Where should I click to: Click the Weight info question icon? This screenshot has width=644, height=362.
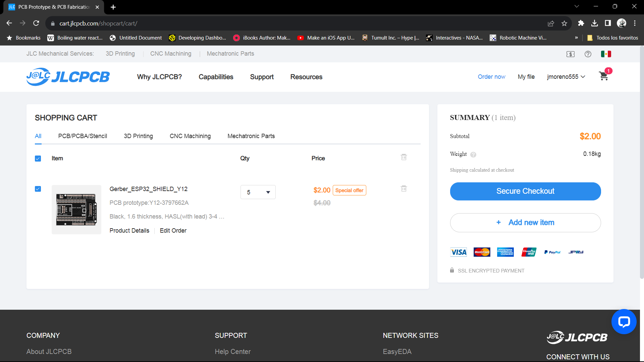[473, 155]
